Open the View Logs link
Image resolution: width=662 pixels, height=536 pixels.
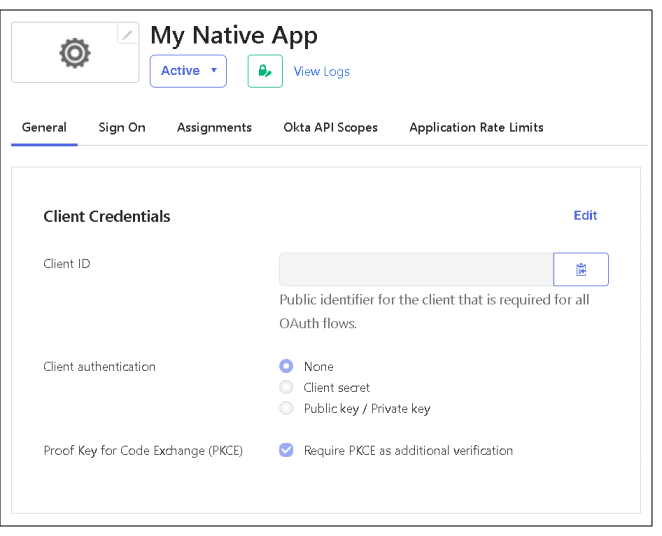(321, 72)
